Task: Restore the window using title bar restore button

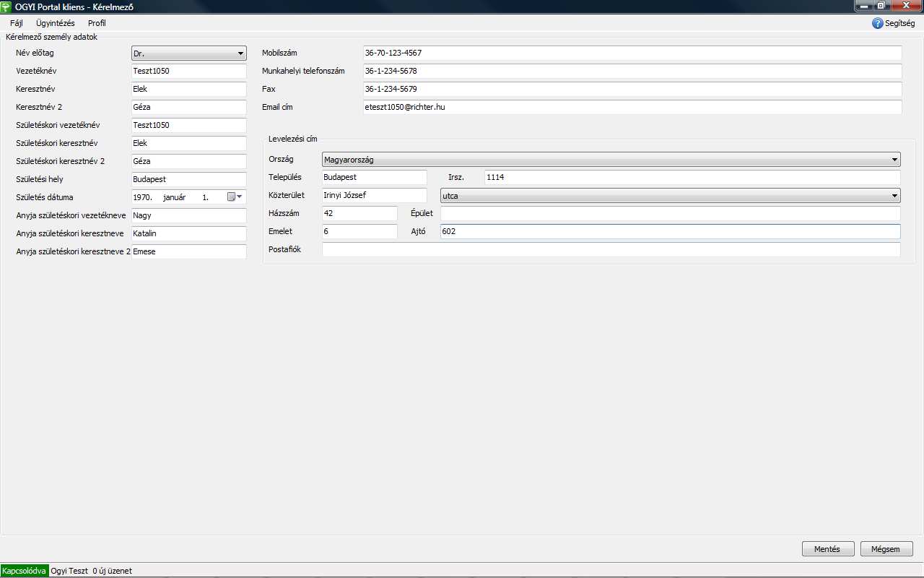Action: [x=881, y=6]
